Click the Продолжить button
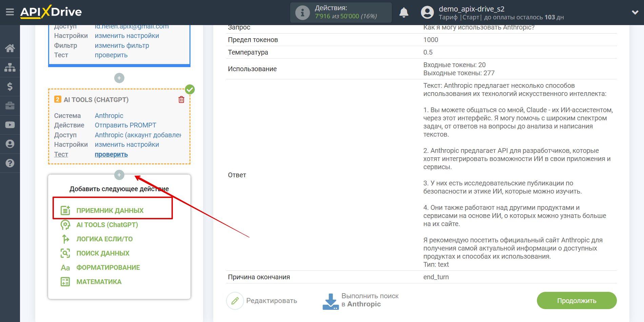 click(x=577, y=301)
